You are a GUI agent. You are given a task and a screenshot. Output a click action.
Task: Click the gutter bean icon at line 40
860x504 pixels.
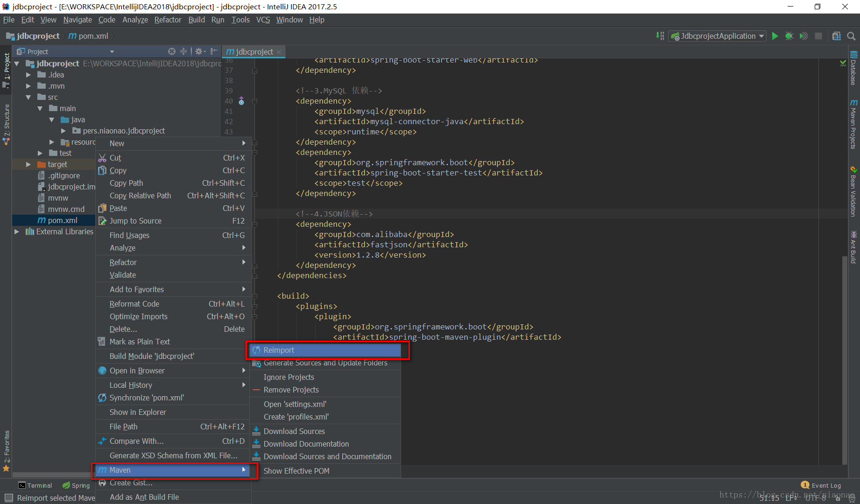pos(241,101)
